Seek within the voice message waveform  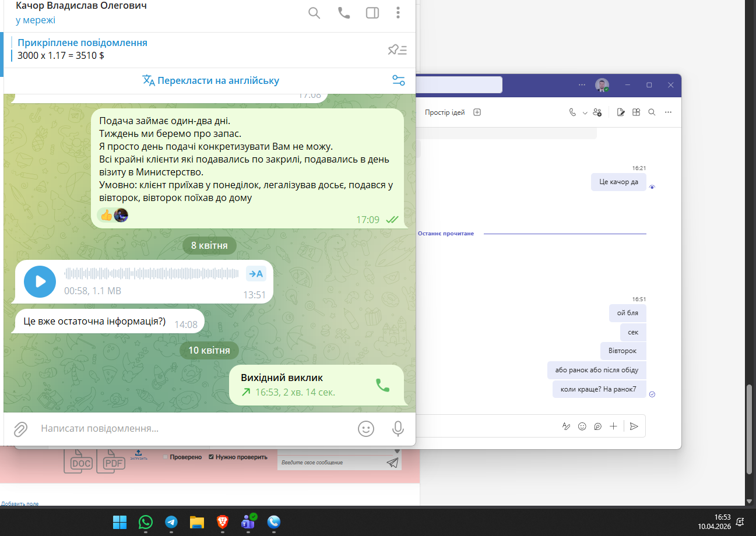click(x=152, y=273)
